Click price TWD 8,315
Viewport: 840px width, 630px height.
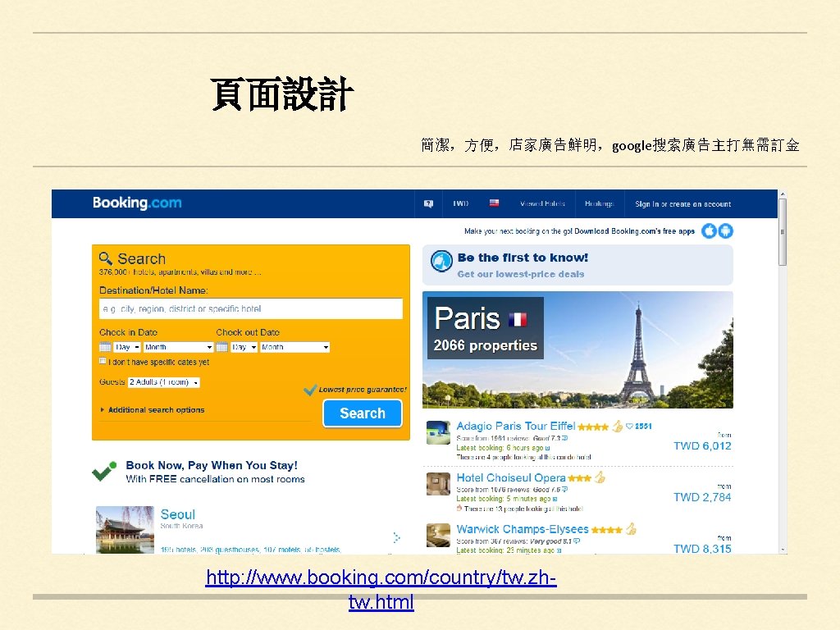click(x=702, y=549)
